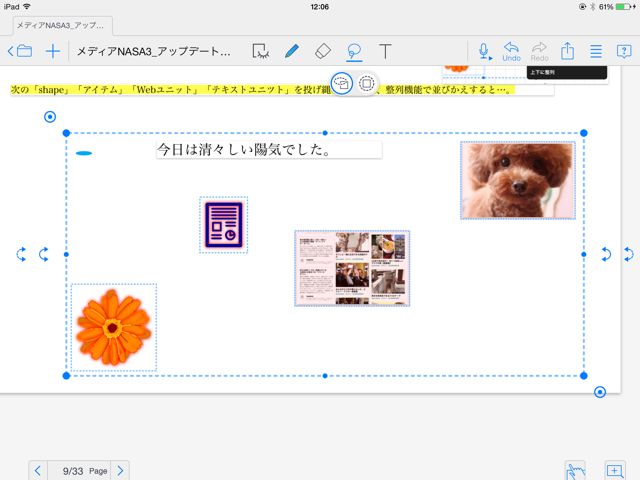Open the hamburger list menu
Image resolution: width=640 pixels, height=480 pixels.
(596, 51)
